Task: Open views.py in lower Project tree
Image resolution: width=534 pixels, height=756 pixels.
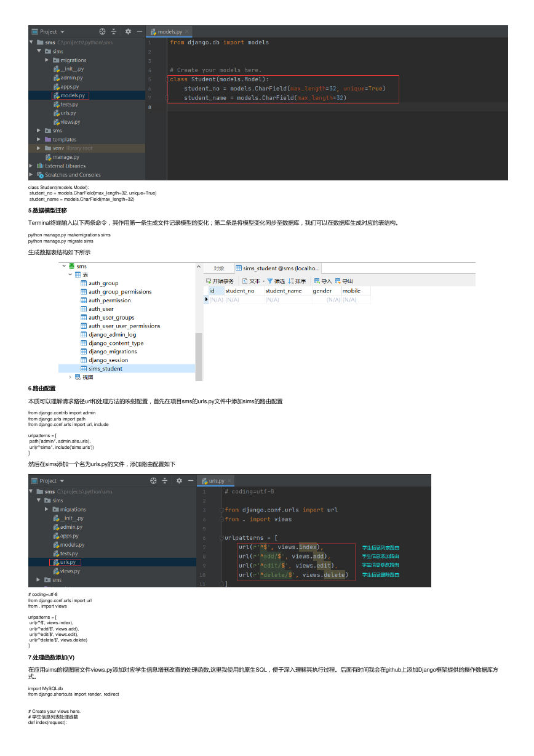Action: (66, 571)
